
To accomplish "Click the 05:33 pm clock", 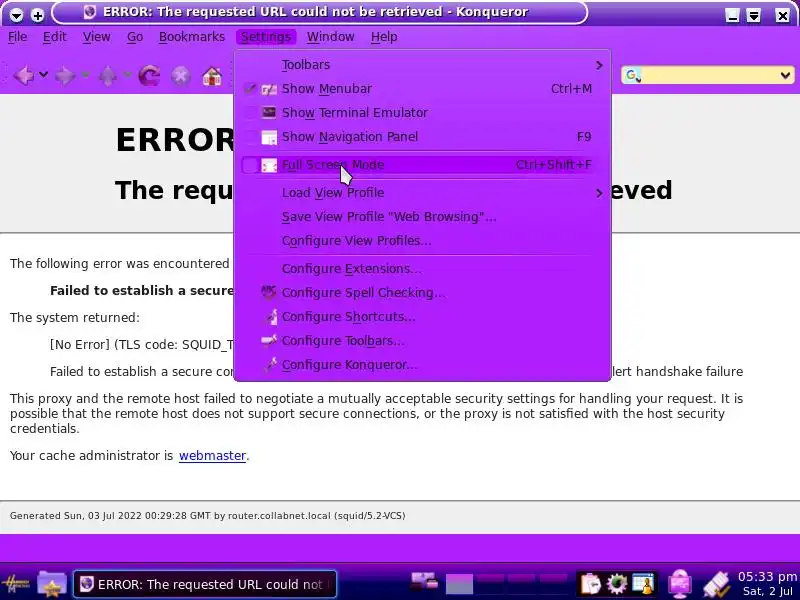I will click(x=767, y=577).
